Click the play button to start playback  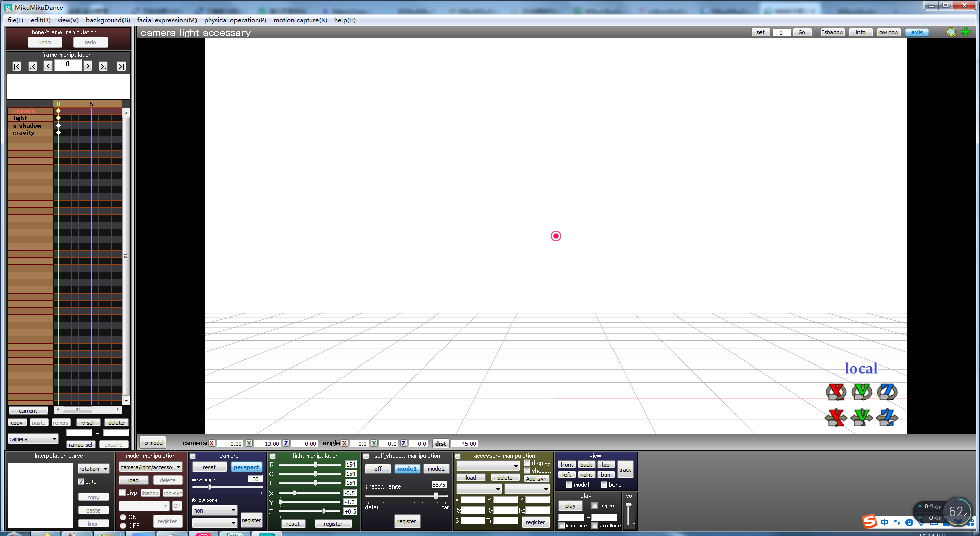[x=570, y=505]
